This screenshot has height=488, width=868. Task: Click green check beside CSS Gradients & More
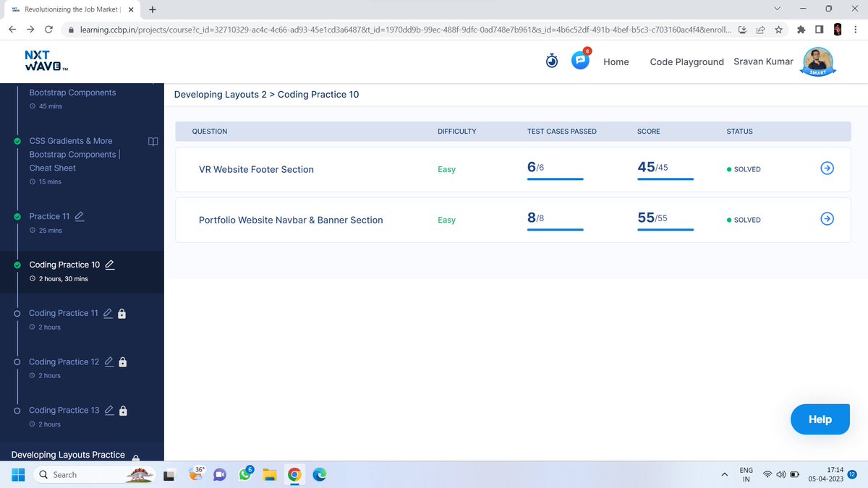(17, 141)
